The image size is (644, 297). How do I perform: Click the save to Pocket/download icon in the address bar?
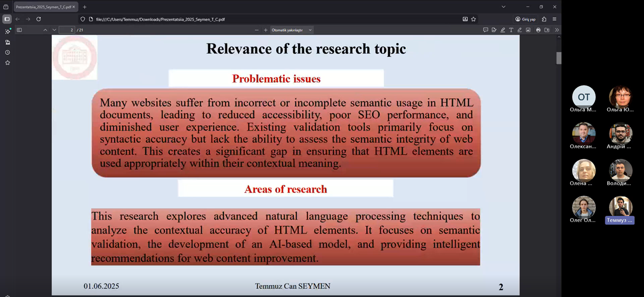click(x=465, y=19)
